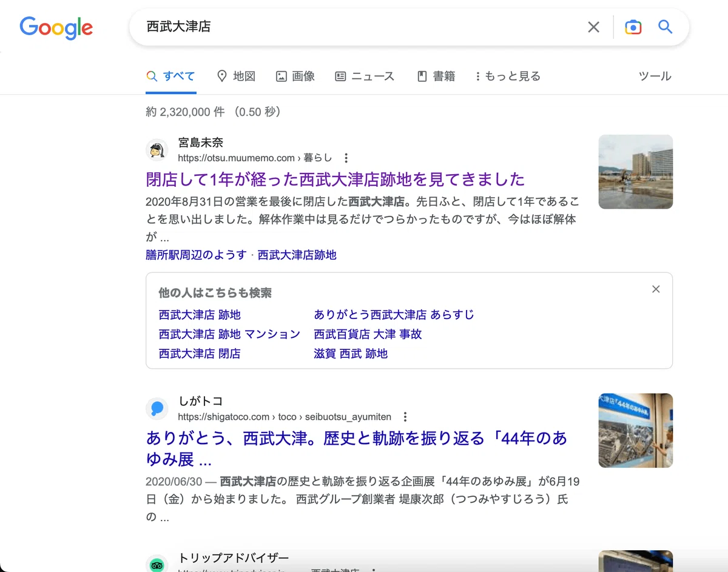Click the しがトコ site name

point(201,401)
